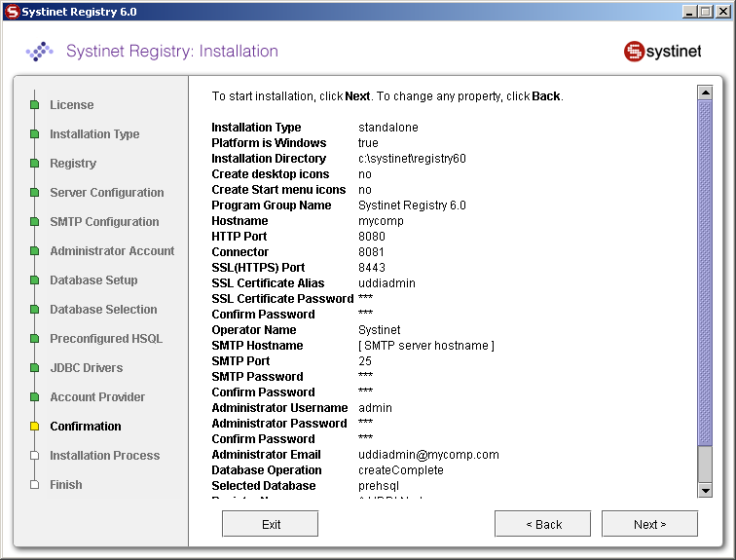The height and width of the screenshot is (560, 736).
Task: Select the Finish step
Action: coord(66,484)
